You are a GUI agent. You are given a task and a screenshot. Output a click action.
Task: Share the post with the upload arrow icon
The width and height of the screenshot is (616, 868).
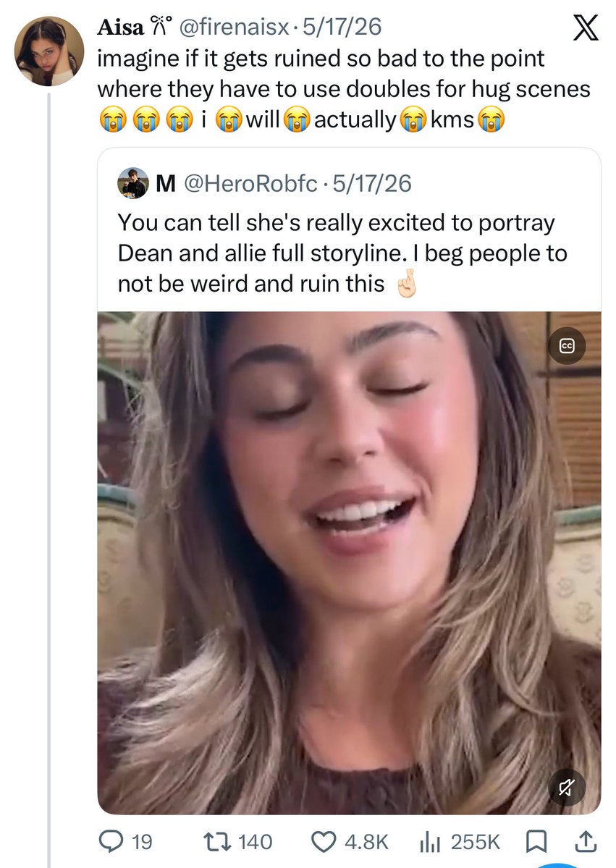(586, 841)
